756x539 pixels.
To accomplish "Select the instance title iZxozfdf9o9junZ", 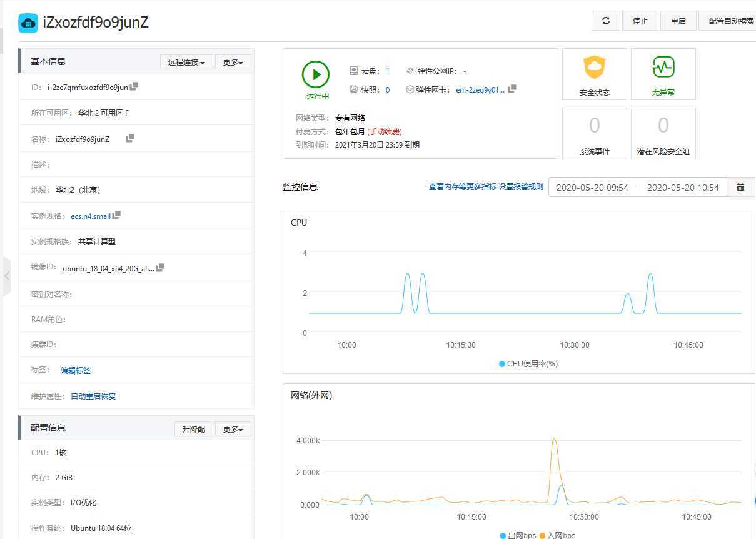I will (96, 23).
